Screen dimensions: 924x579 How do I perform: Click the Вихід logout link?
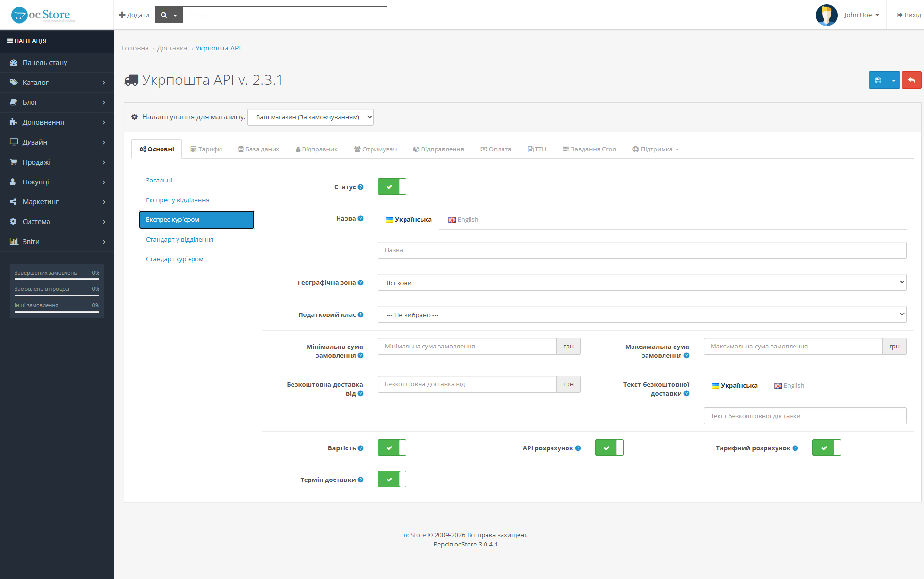pyautogui.click(x=908, y=15)
